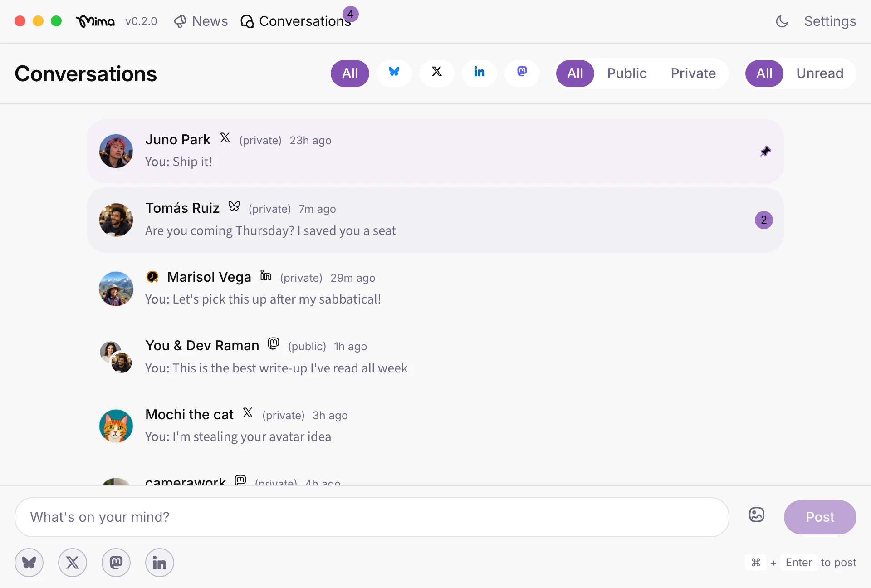Click Mochi the cat's avatar
This screenshot has width=871, height=588.
pos(116,426)
